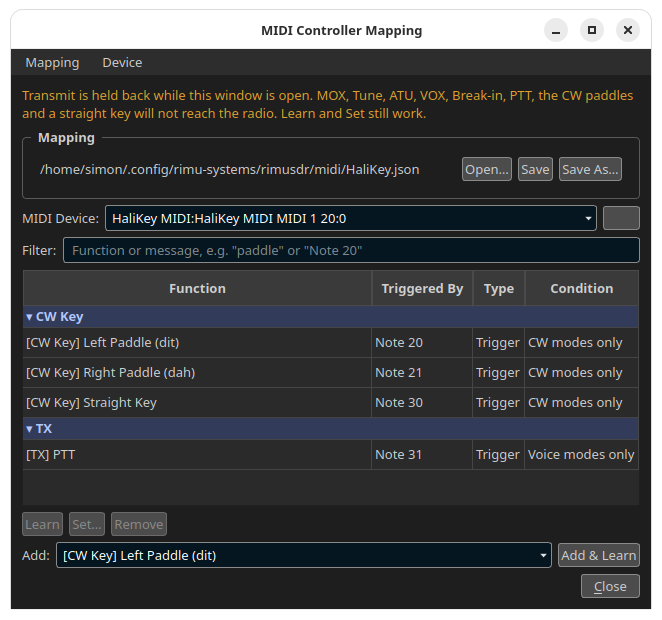Click into the Filter text field
Screen dimensions: 662x620
tap(351, 250)
